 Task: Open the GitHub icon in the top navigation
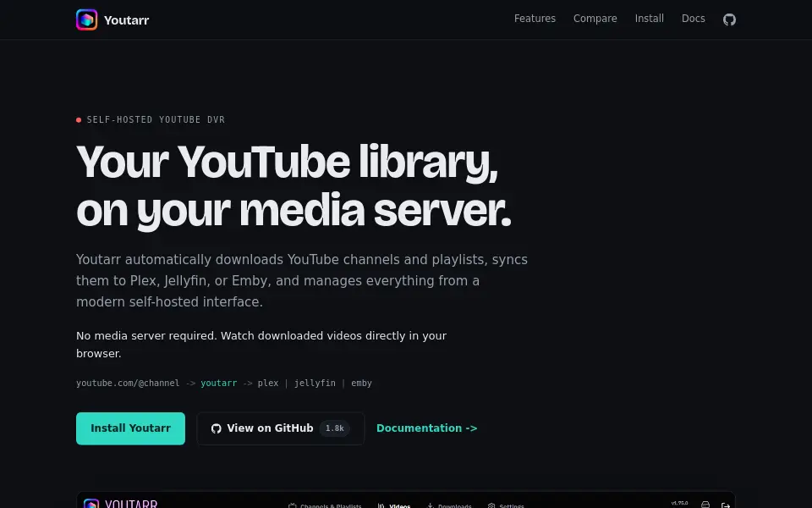[729, 19]
